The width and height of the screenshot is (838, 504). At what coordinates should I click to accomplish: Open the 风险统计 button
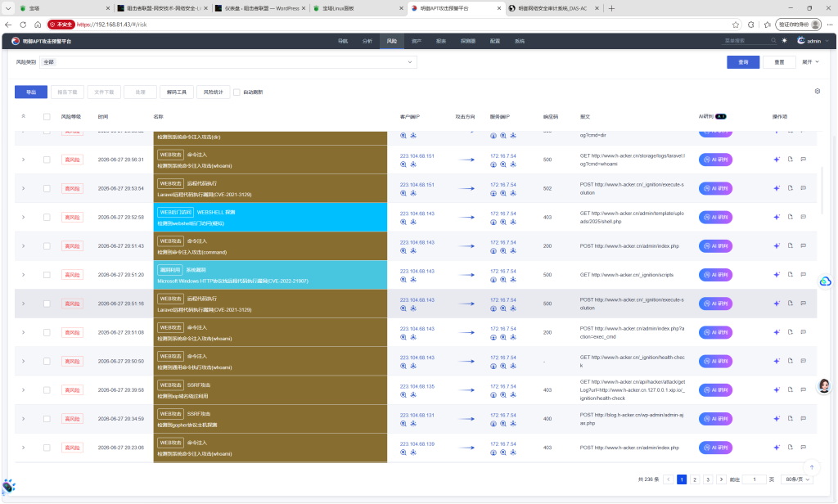click(214, 92)
